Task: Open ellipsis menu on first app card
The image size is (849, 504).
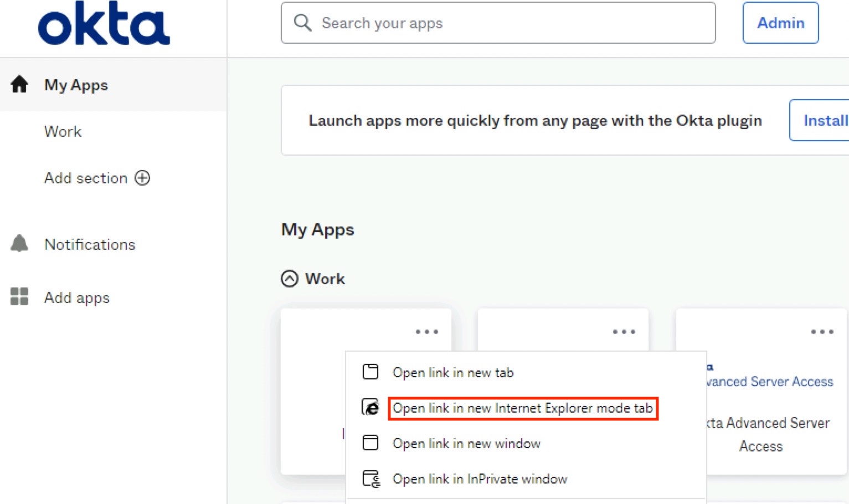Action: (427, 332)
